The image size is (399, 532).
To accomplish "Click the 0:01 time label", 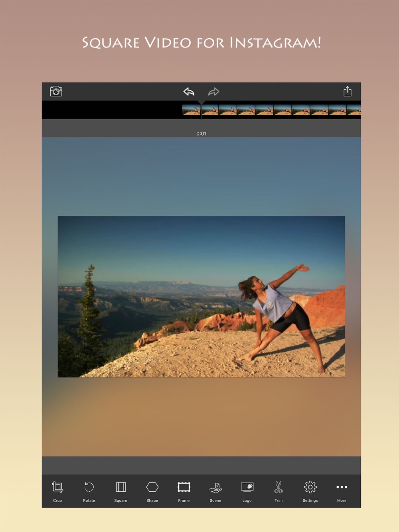I will (x=201, y=134).
